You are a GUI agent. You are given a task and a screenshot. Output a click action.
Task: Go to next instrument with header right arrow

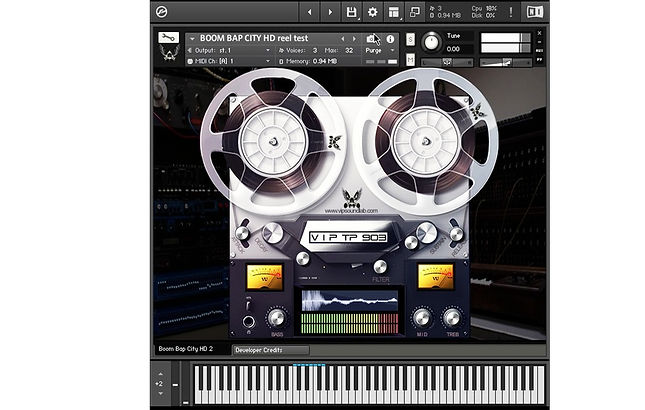tap(330, 12)
